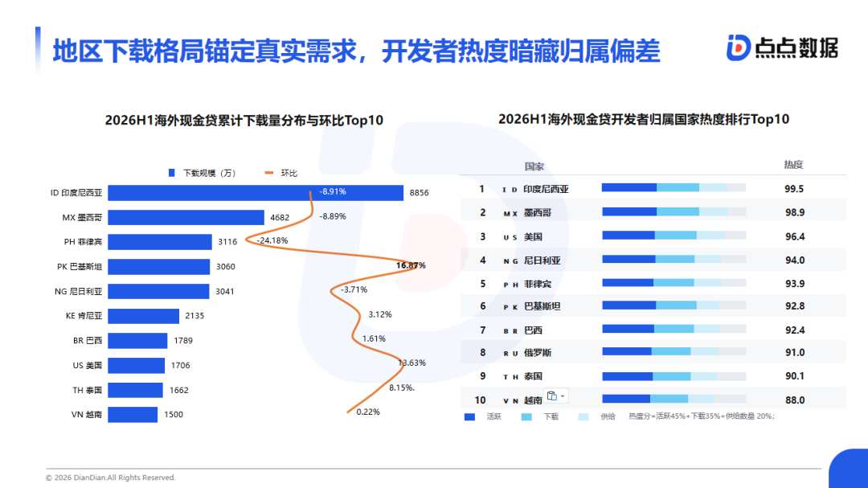
Task: Select heat score 96.4
Action: point(794,236)
